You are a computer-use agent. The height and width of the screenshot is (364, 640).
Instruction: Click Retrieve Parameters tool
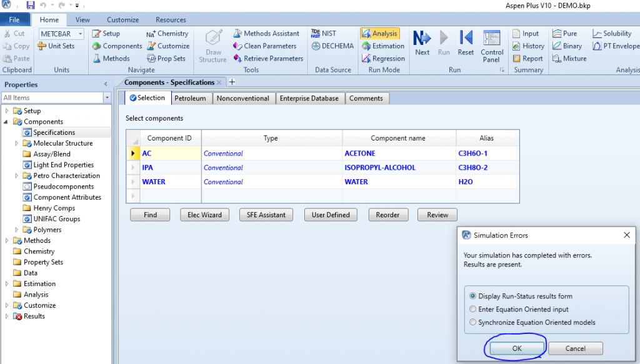(269, 58)
